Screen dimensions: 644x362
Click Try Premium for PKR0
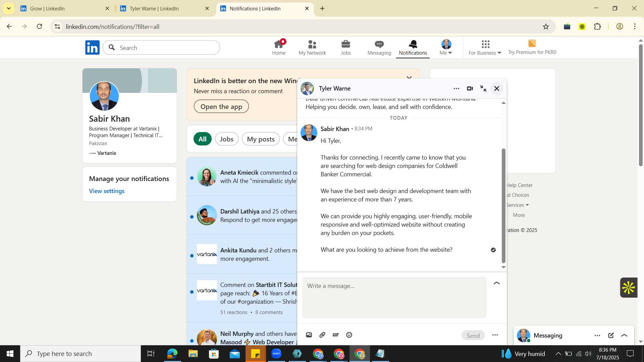click(x=532, y=47)
